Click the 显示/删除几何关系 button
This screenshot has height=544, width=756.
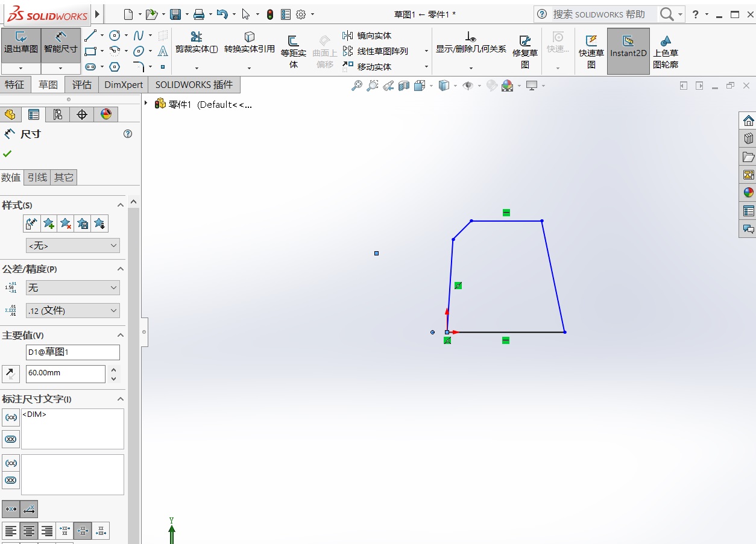(471, 43)
